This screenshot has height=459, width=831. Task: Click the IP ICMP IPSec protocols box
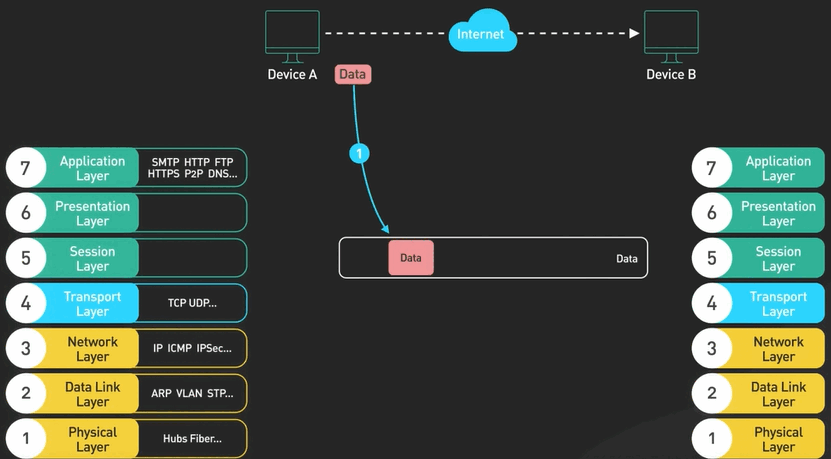pyautogui.click(x=192, y=349)
